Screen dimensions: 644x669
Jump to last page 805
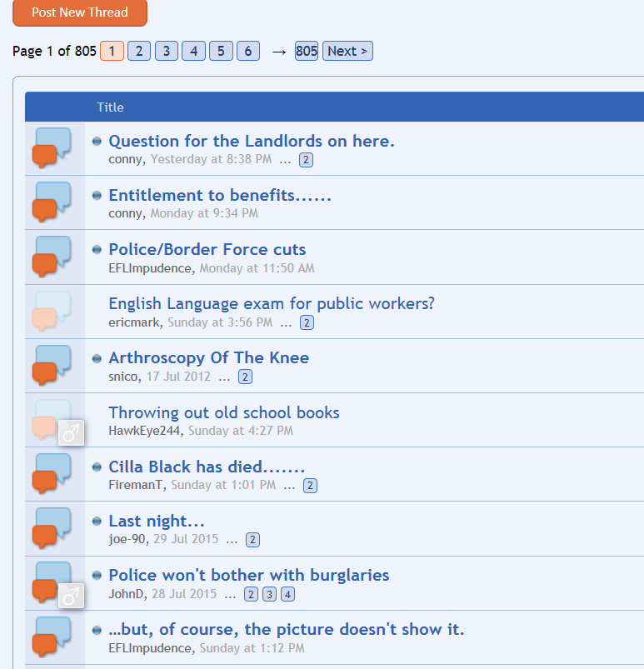point(307,51)
